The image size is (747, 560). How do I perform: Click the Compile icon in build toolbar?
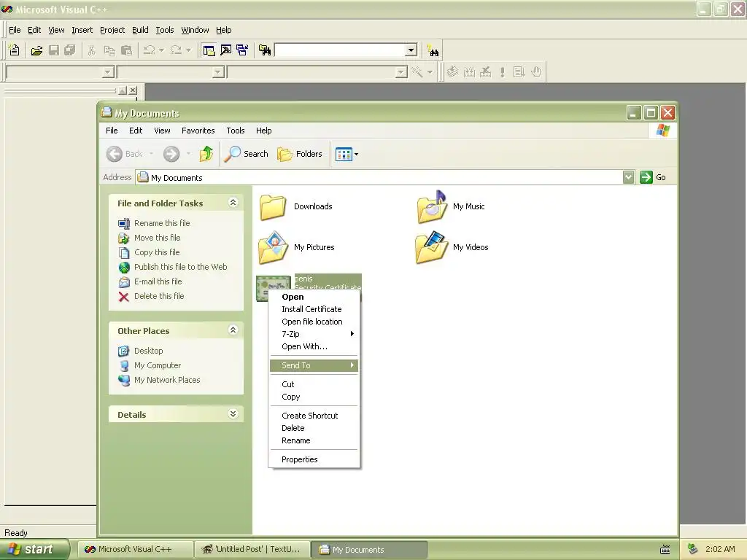point(452,72)
